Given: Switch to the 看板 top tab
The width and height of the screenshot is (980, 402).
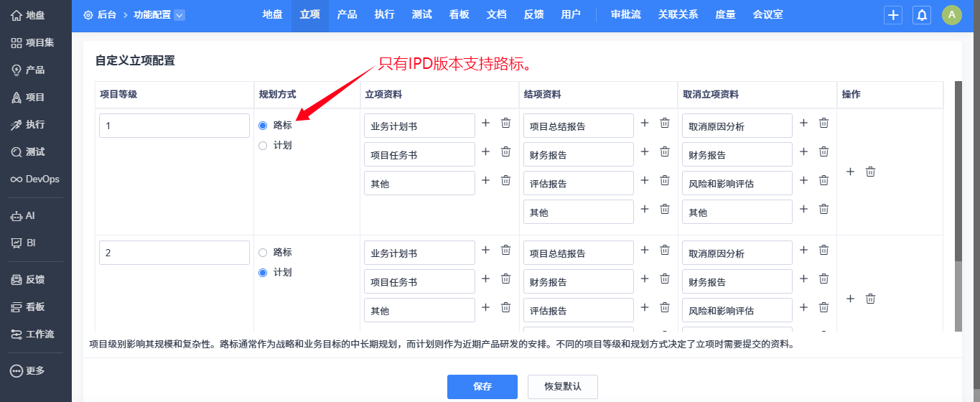Looking at the screenshot, I should 459,14.
